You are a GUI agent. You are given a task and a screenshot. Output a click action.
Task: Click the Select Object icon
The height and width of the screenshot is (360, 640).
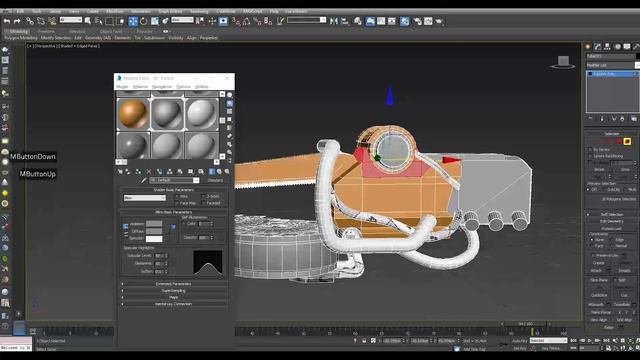[87, 21]
